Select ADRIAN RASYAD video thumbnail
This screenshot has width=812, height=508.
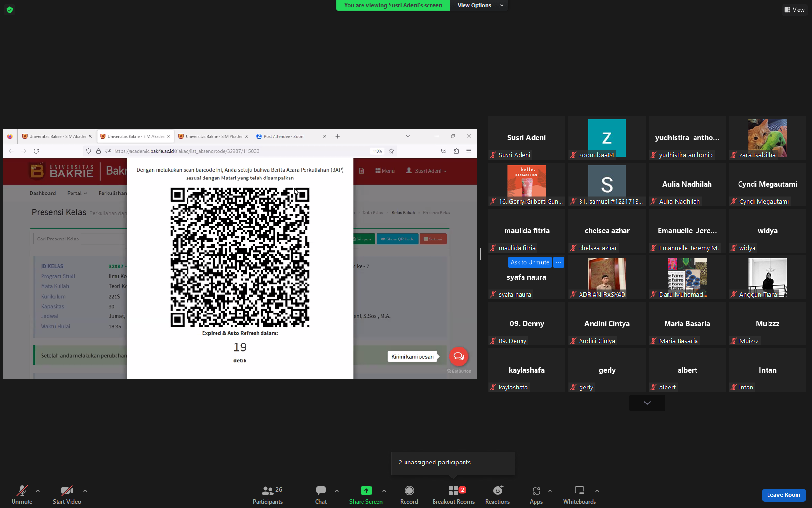607,277
